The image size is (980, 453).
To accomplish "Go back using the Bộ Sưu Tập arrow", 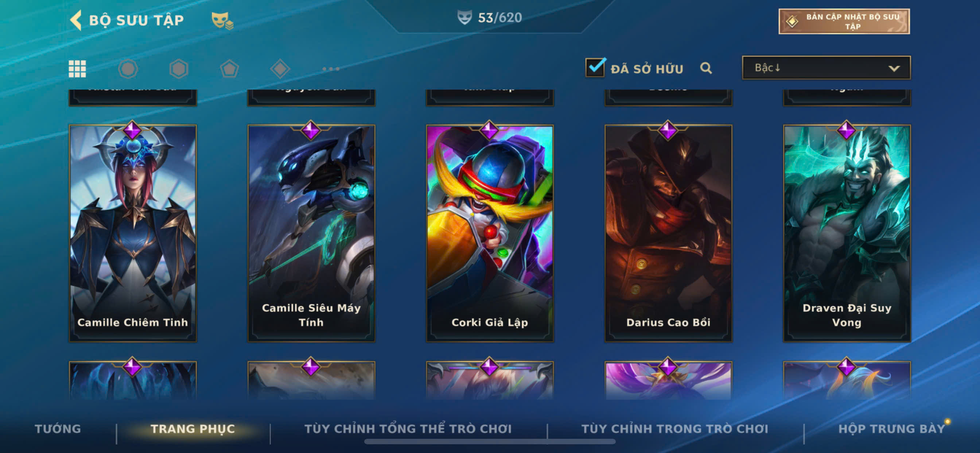I will point(76,20).
